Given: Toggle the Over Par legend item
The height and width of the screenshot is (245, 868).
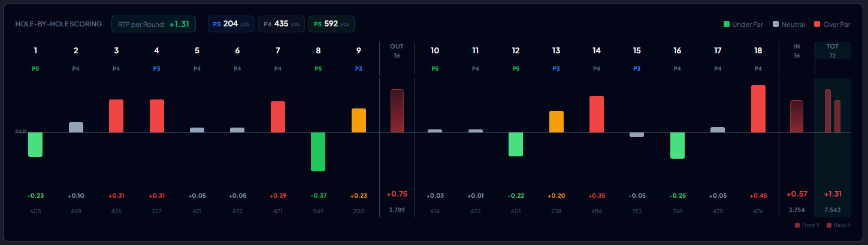Looking at the screenshot, I should (x=832, y=25).
